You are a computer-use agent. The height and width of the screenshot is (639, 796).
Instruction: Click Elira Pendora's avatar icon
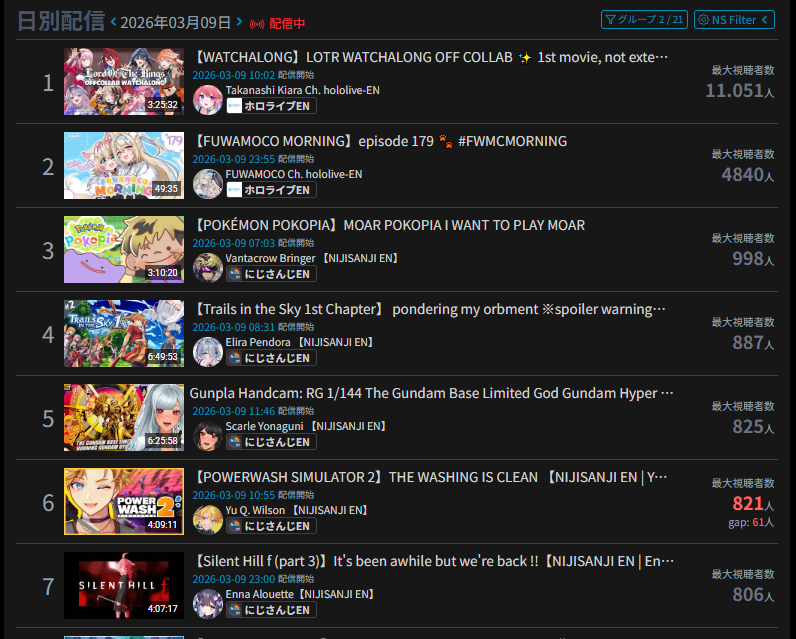click(208, 352)
